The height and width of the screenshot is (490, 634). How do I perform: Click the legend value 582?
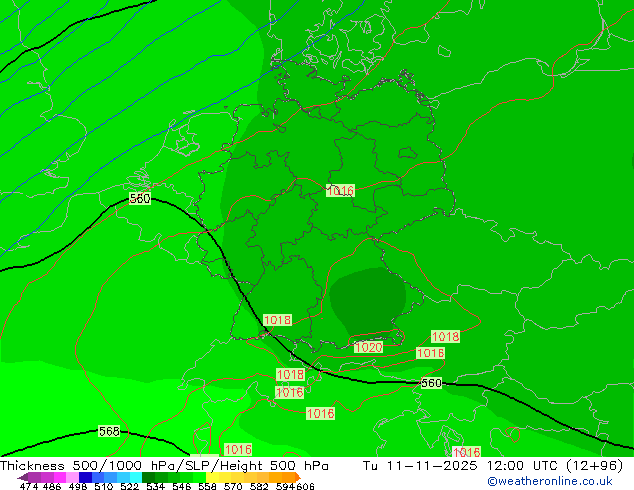click(259, 486)
